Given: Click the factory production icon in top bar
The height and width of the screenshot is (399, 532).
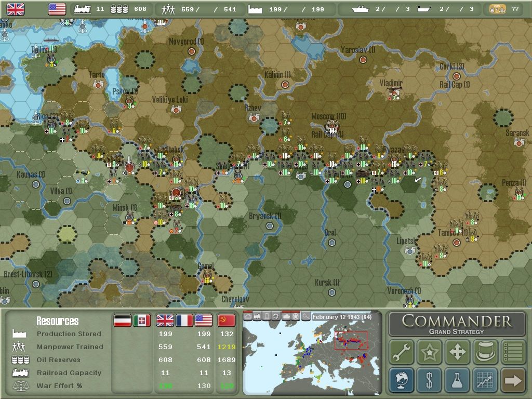Looking at the screenshot, I should coord(255,9).
